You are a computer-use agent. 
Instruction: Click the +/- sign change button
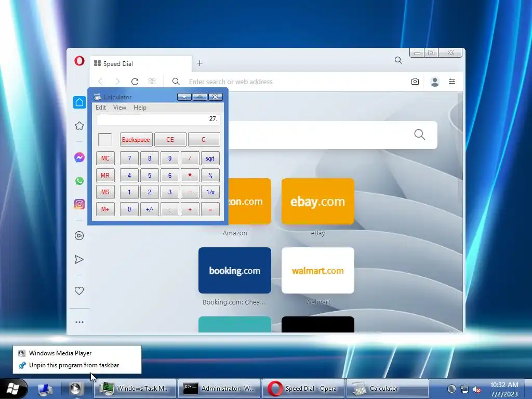(150, 209)
